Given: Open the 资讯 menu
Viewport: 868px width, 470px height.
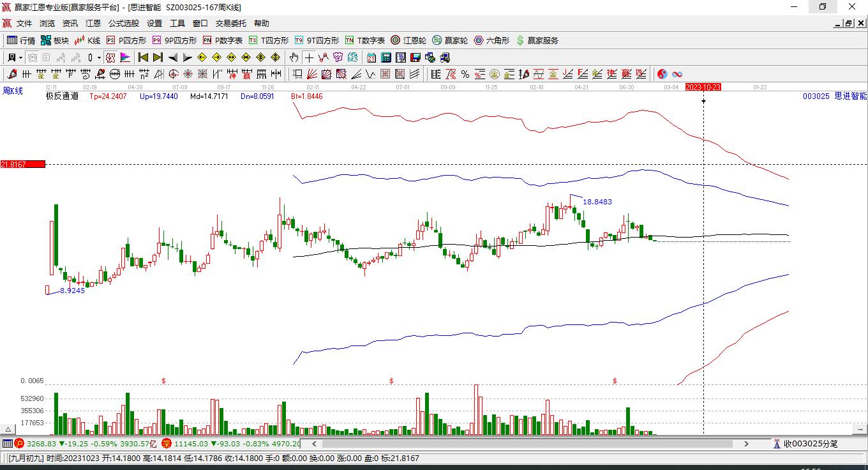Looking at the screenshot, I should [x=70, y=24].
